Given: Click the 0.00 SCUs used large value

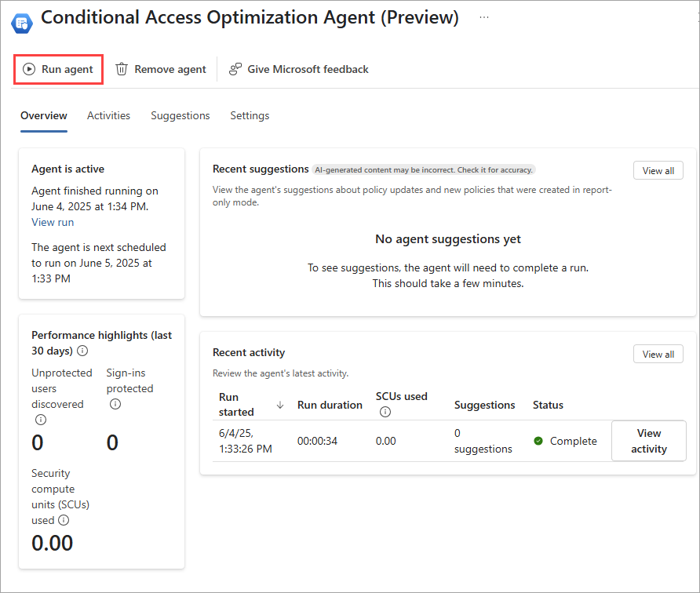Looking at the screenshot, I should coord(53,543).
